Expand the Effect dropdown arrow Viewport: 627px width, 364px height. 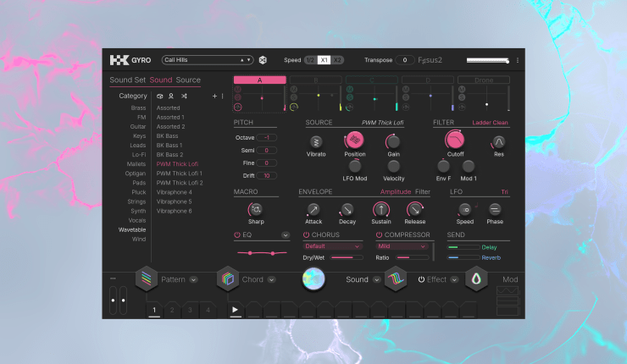tap(454, 279)
